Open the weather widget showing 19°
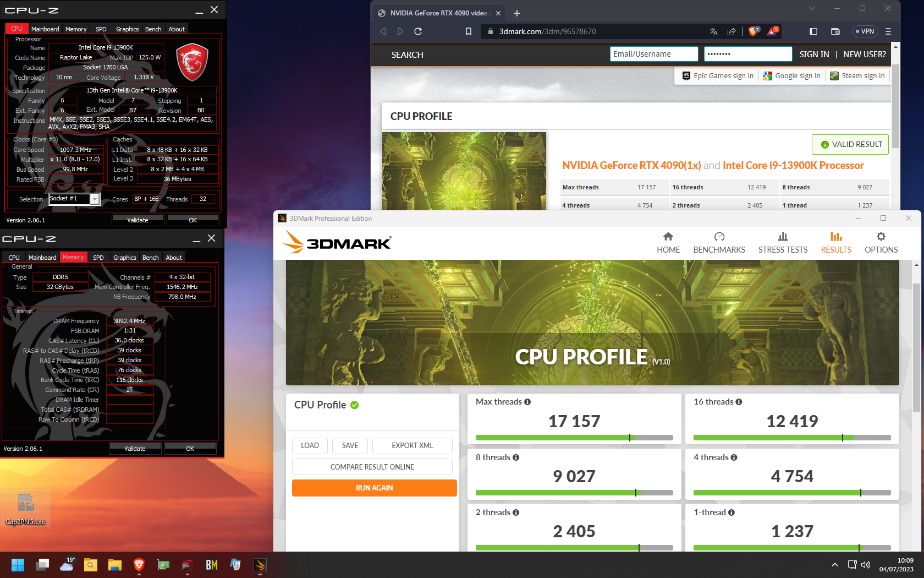The image size is (924, 578). click(x=67, y=565)
